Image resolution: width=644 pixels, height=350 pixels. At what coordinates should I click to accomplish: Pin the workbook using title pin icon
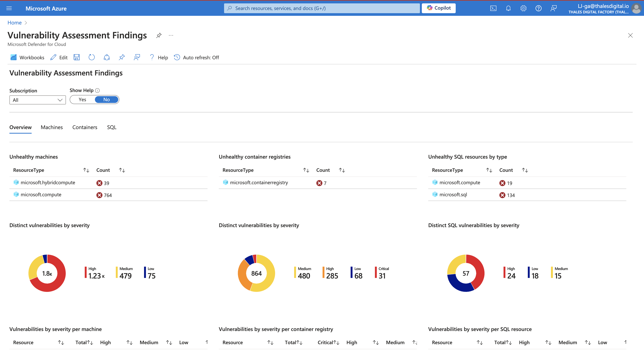click(159, 36)
